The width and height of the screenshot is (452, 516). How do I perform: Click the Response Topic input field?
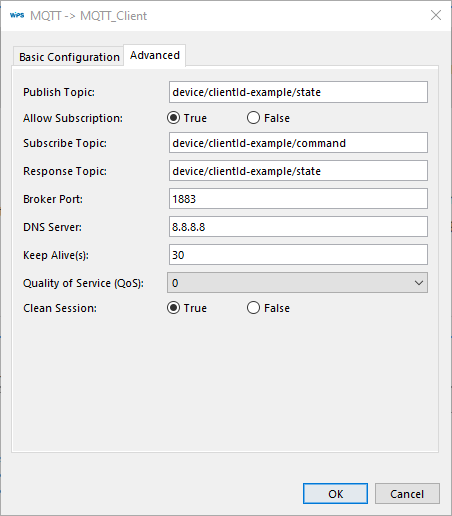[x=298, y=171]
